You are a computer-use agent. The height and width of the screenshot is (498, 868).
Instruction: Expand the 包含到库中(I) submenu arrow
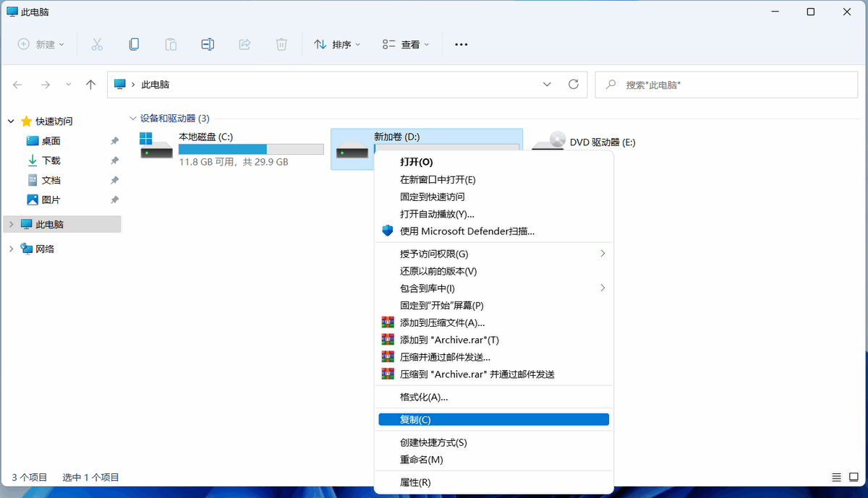coord(603,288)
